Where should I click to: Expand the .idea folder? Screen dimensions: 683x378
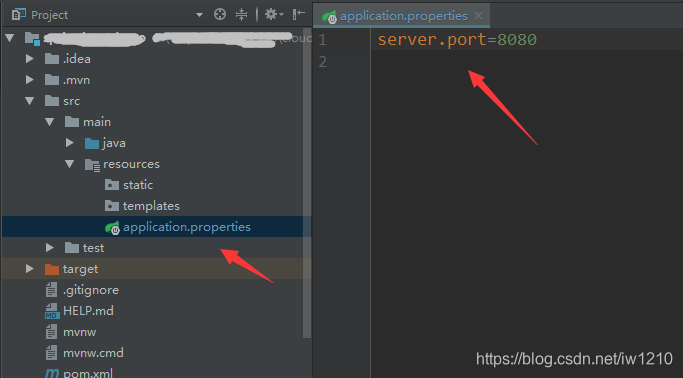pos(30,58)
